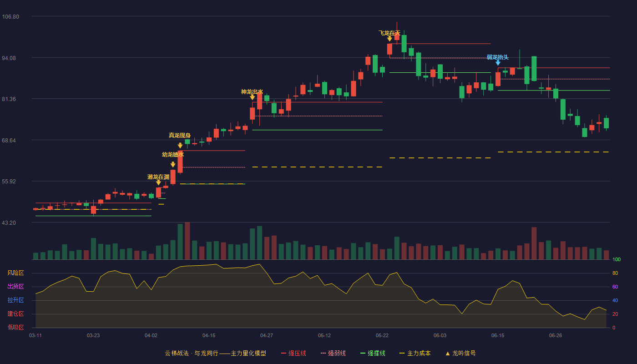Click the 潜龙在渊 signal arrow marker
The height and width of the screenshot is (364, 637).
coord(158,182)
